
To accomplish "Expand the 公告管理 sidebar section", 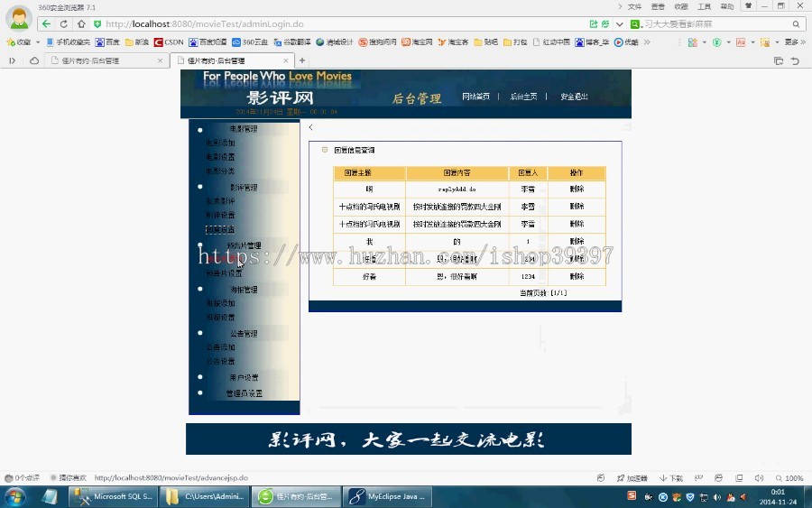I will [x=244, y=334].
